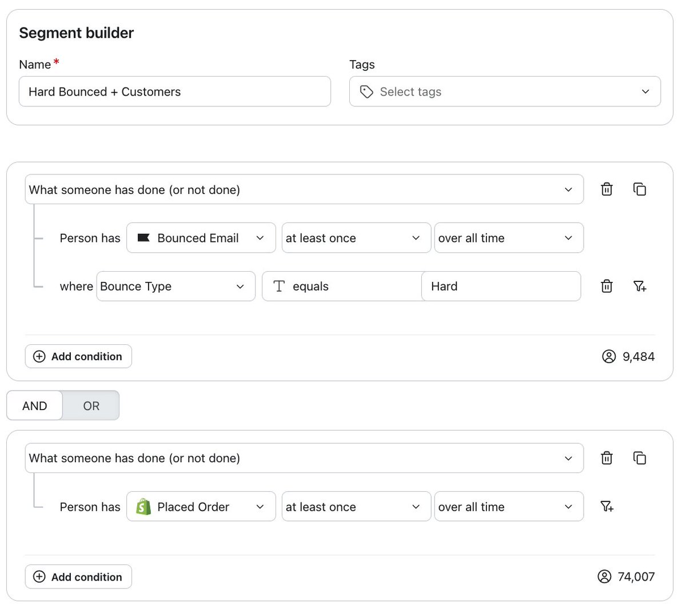The image size is (686, 616).
Task: Open 'at least once' dropdown for Bounced Email
Action: 356,237
